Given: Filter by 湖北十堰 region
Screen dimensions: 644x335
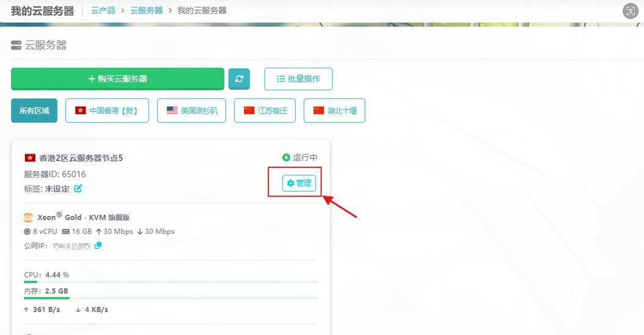Looking at the screenshot, I should coord(334,110).
